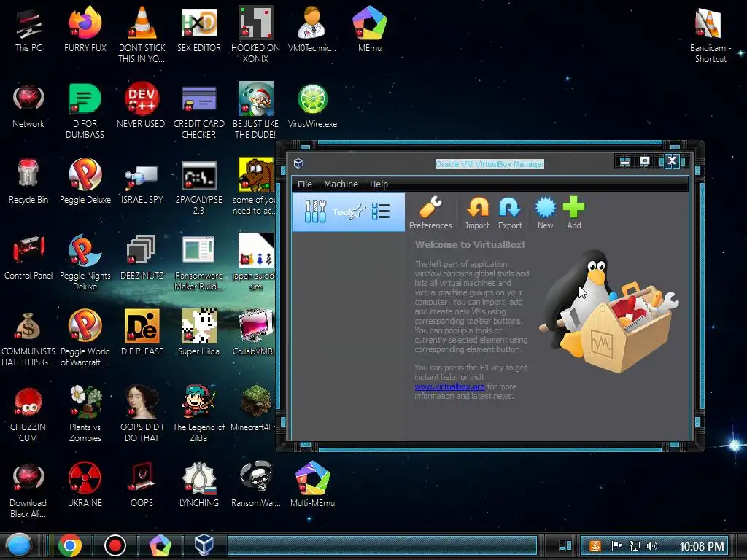Open network status tray icon
Viewport: 747px width, 560px height.
click(x=634, y=546)
